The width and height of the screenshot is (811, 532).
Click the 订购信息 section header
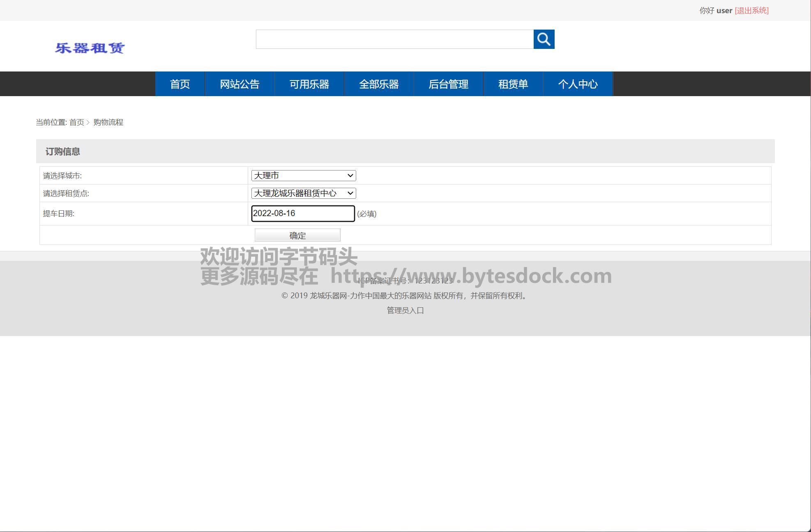click(62, 152)
